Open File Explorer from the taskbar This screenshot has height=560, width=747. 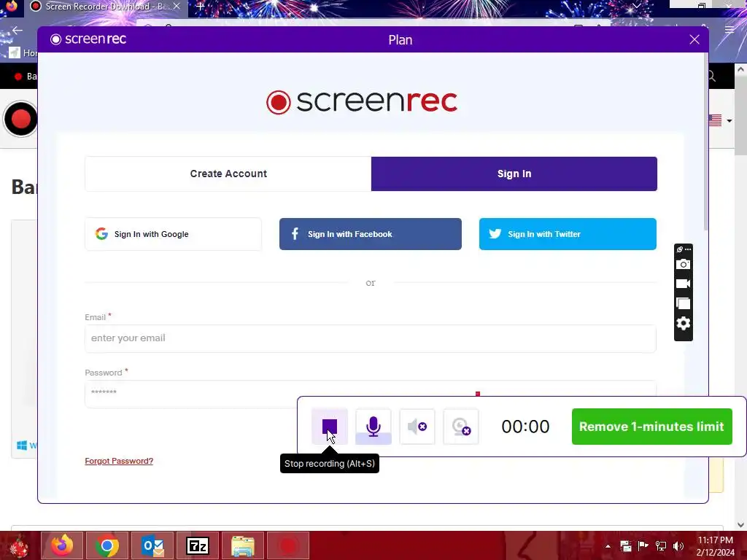click(243, 545)
